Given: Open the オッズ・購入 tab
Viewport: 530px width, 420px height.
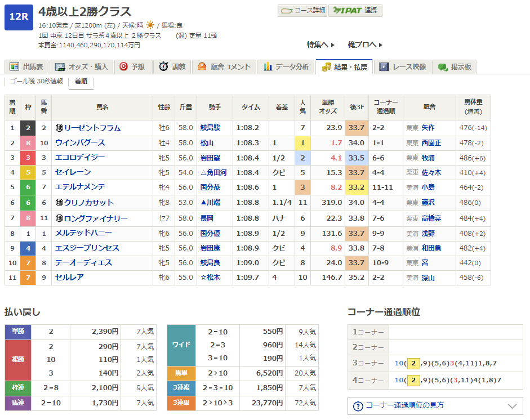Looking at the screenshot, I should 82,66.
